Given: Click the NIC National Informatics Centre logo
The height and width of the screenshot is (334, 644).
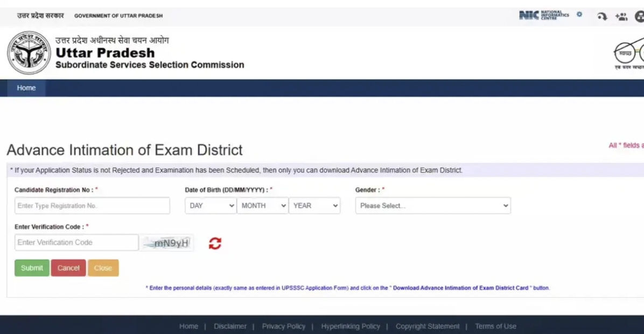Looking at the screenshot, I should [544, 15].
